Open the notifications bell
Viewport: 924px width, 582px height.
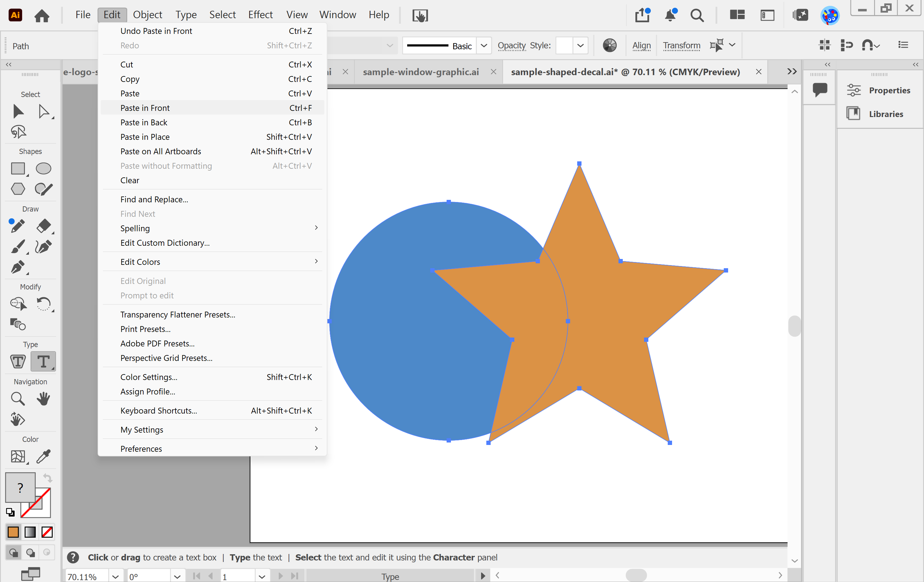pyautogui.click(x=670, y=15)
